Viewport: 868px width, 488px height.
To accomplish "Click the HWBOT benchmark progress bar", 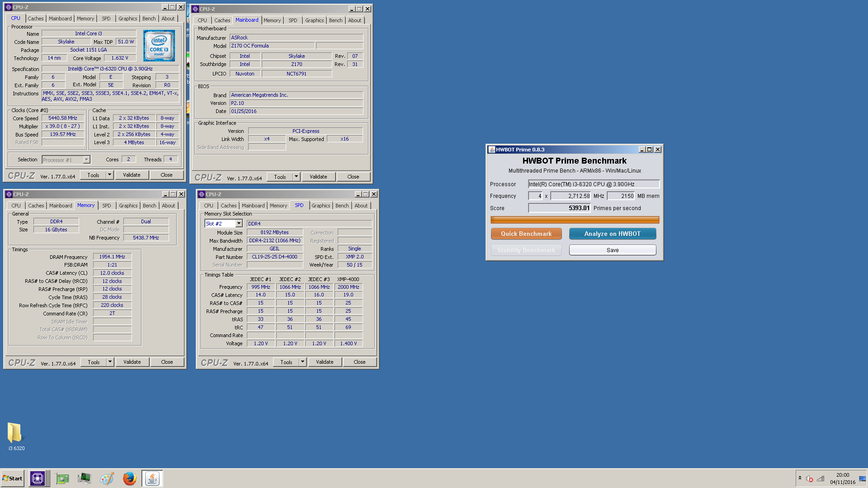I will coord(575,220).
